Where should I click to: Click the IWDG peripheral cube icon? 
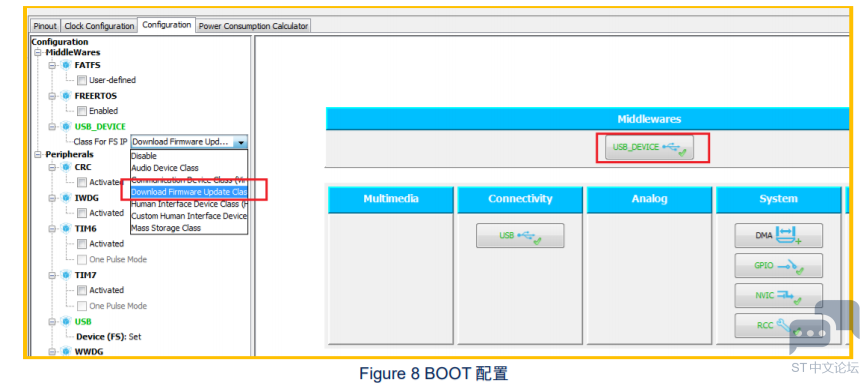tap(66, 198)
